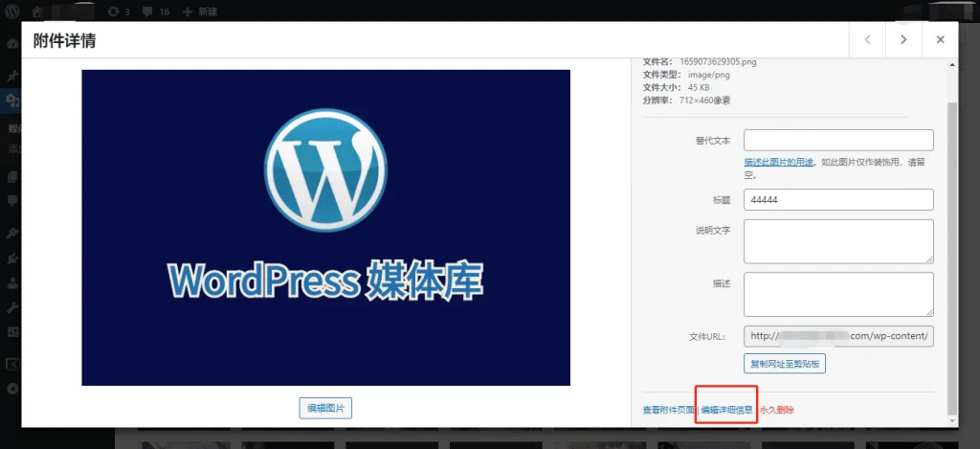Open Comments from the sidebar icon
This screenshot has width=980, height=449.
(x=11, y=201)
